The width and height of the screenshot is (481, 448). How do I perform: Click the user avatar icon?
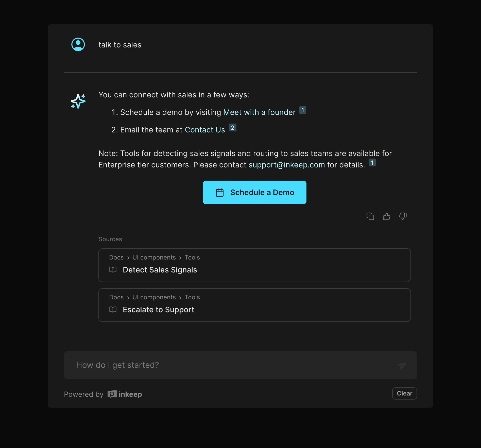[78, 44]
